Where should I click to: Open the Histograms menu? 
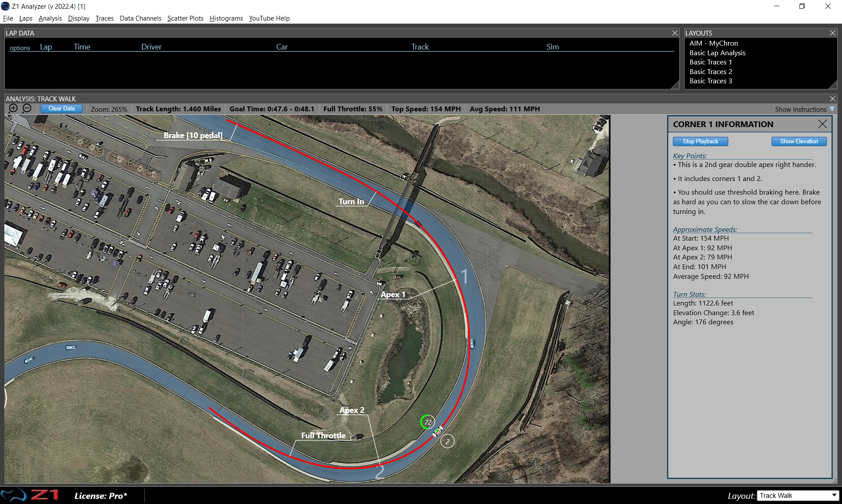point(226,18)
